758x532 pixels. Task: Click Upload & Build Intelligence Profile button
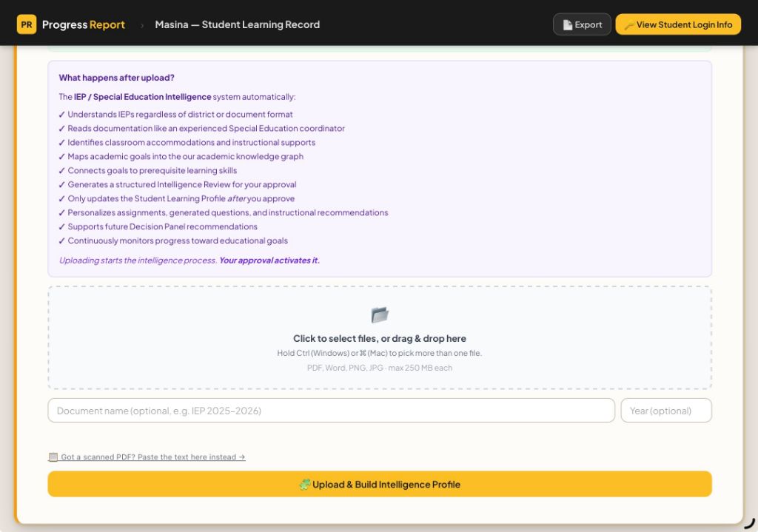pyautogui.click(x=380, y=484)
